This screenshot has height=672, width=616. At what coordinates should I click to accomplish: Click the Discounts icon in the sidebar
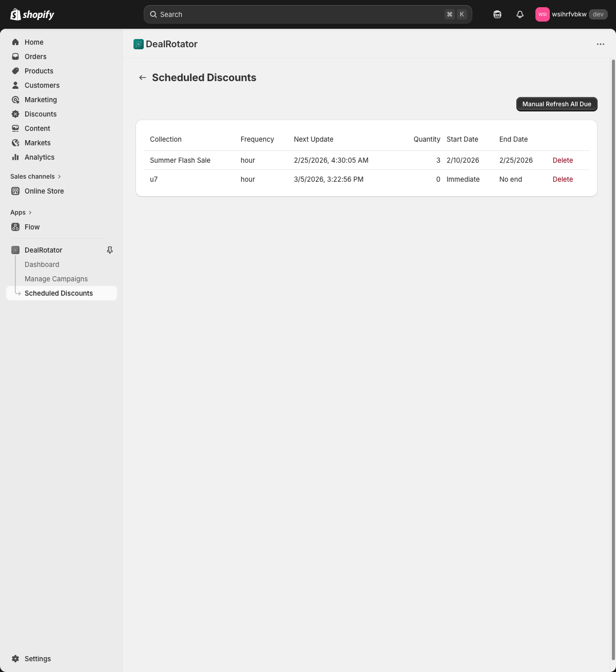click(15, 114)
